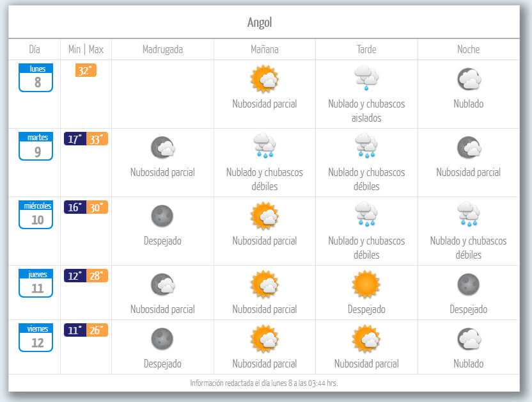Screen dimensions: 532x402
Task: Click Monday's morning partly cloudy sun icon
Action: point(264,79)
